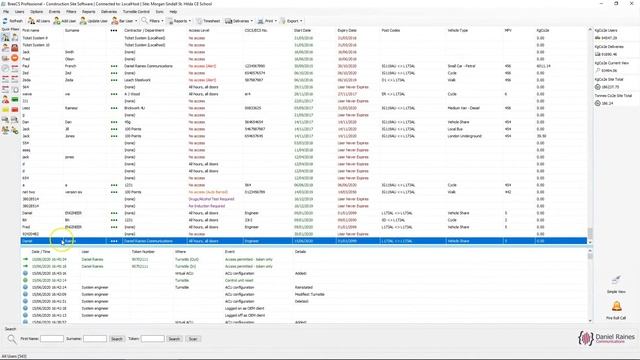640x360 pixels.
Task: Select the 'Drugs/Alcohol Test Required' access cell
Action: point(211,199)
